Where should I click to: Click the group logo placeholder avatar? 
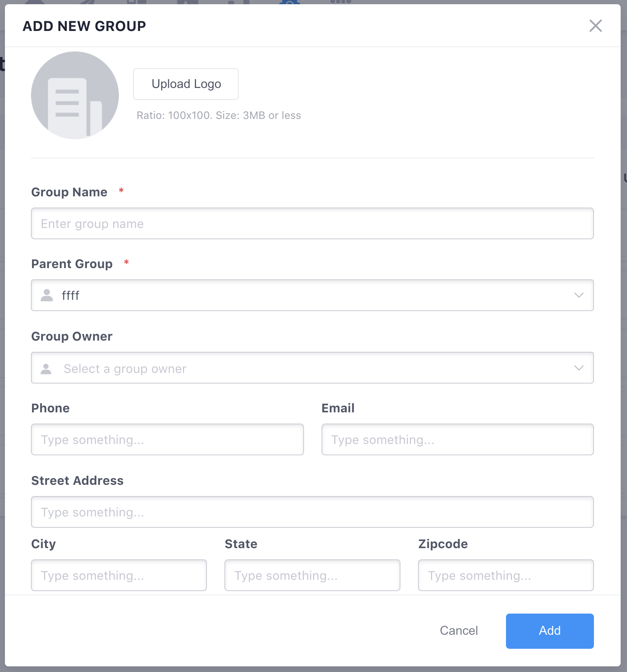[x=75, y=95]
